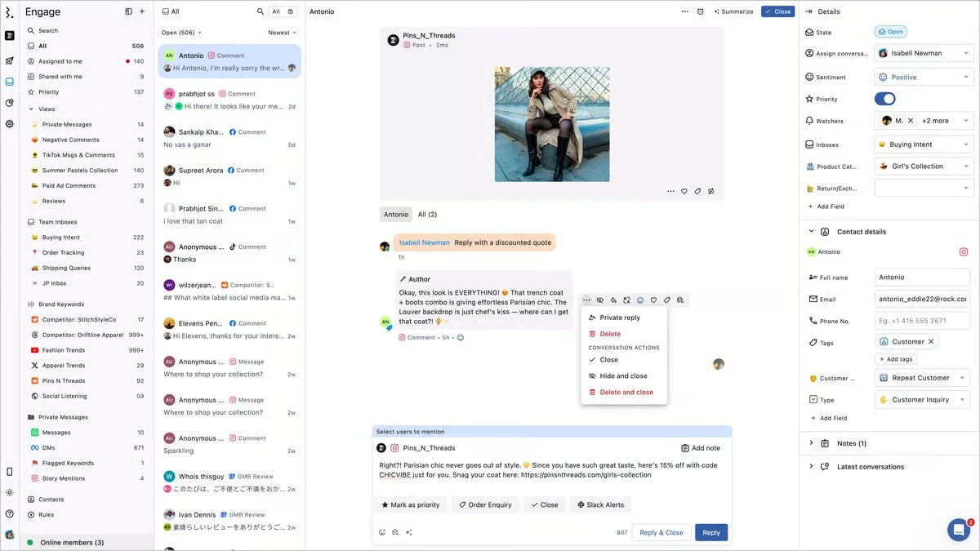This screenshot has width=980, height=551.
Task: Click the translate icon on comment toolbar
Action: click(x=626, y=300)
